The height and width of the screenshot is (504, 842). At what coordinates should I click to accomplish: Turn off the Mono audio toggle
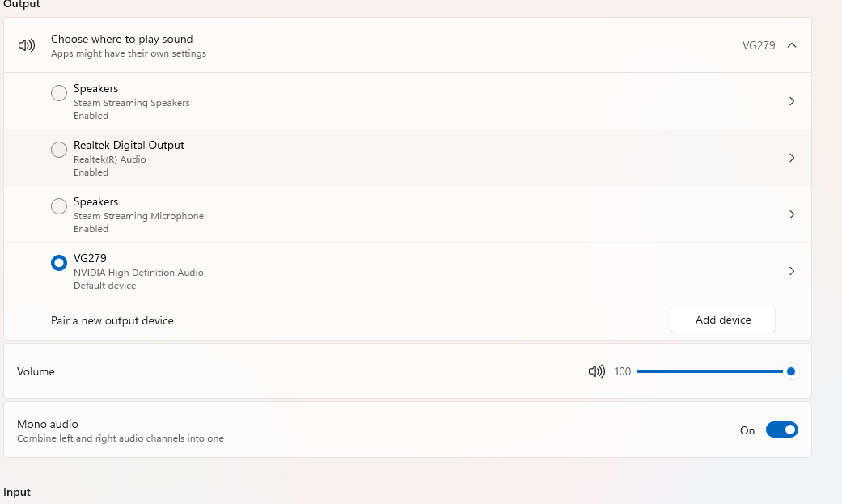click(782, 430)
